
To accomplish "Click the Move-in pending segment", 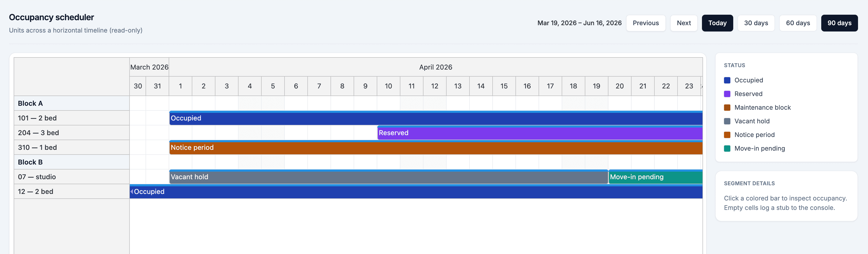I will coord(654,177).
